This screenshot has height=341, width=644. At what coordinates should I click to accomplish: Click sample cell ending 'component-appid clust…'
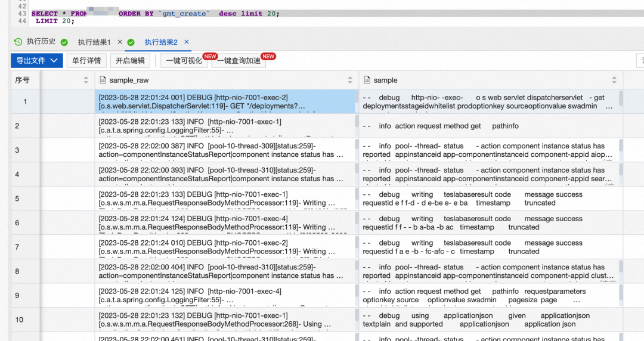491,271
